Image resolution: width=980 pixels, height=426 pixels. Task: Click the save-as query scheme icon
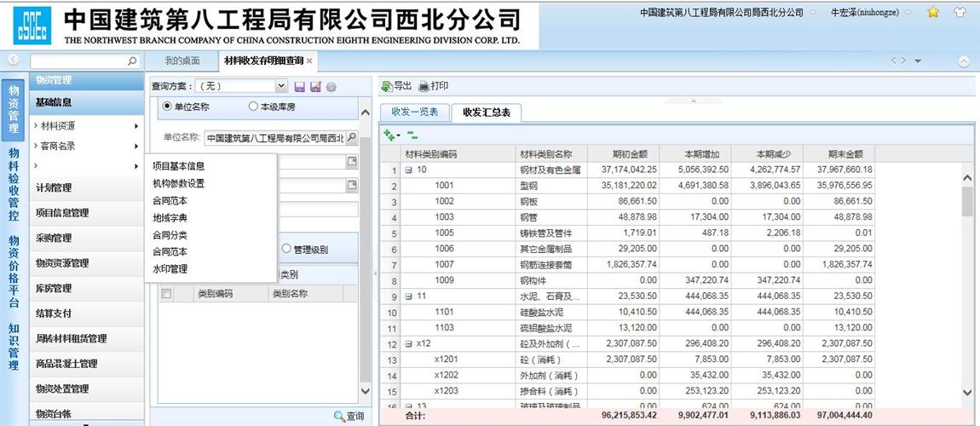point(315,87)
